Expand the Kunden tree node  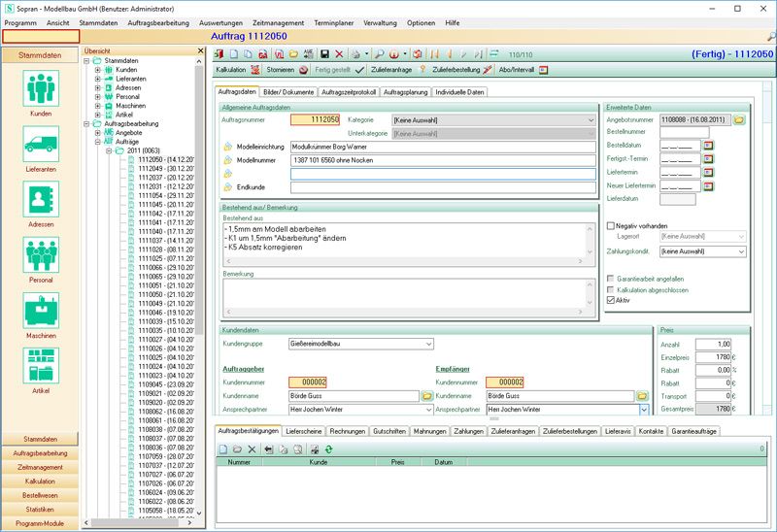[98, 70]
